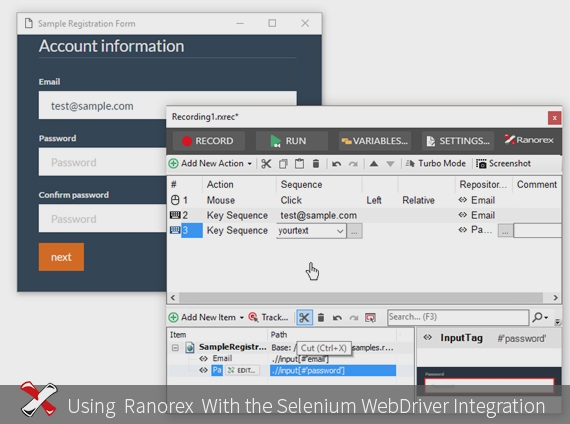Start recording with the RECORD button
Viewport: 570px width, 424px height.
coord(208,141)
